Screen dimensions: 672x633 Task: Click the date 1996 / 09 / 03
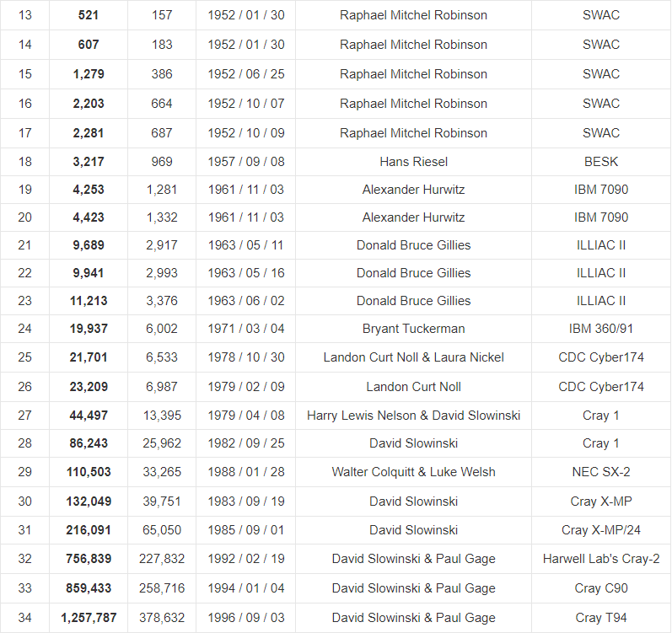click(246, 618)
